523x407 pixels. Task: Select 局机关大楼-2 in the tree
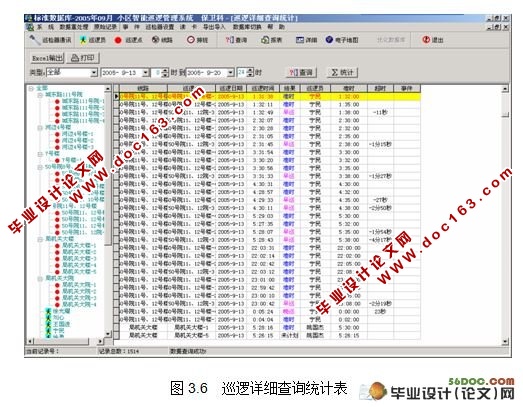click(x=79, y=252)
